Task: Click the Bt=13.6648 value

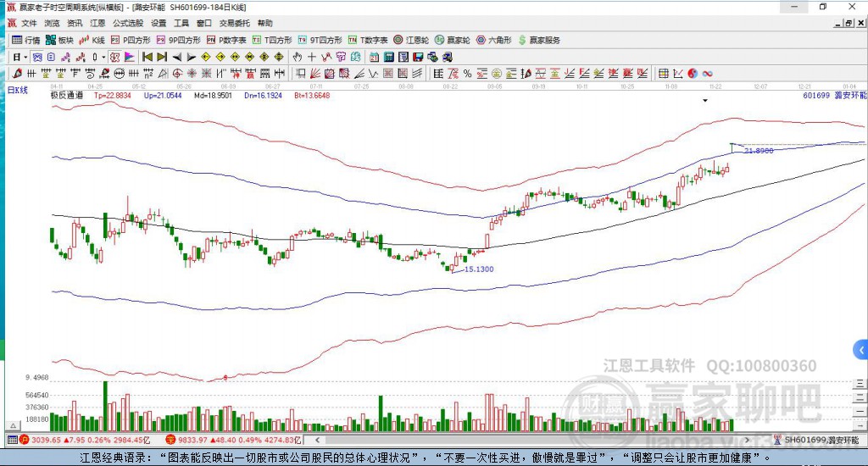Action: point(312,95)
